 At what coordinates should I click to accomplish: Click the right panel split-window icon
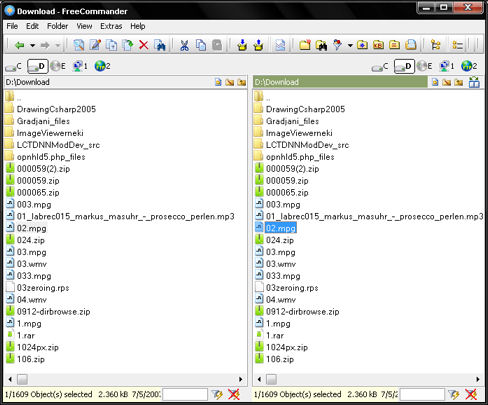pos(474,82)
